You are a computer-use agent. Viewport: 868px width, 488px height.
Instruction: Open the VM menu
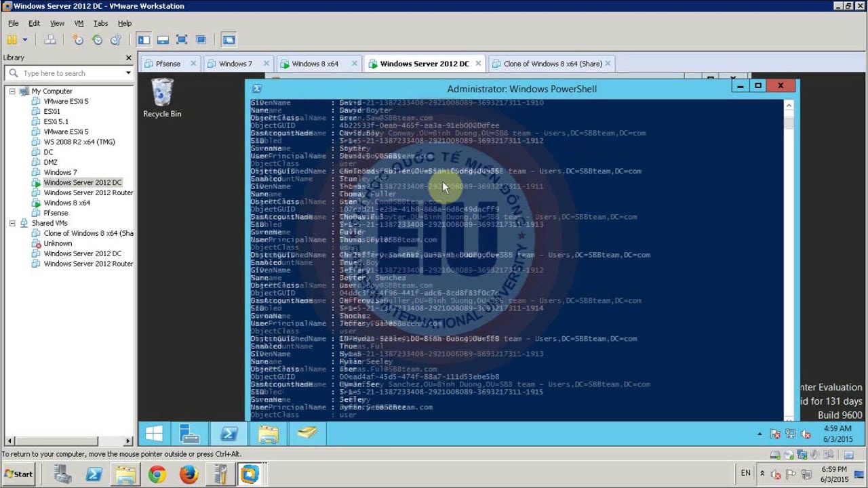coord(79,23)
